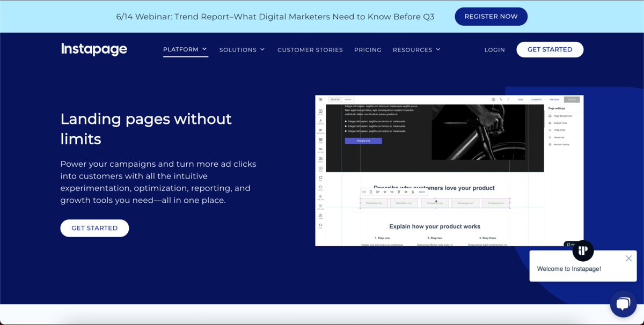Open Version history in editor preview
Image resolution: width=644 pixels, height=325 pixels.
pyautogui.click(x=559, y=145)
